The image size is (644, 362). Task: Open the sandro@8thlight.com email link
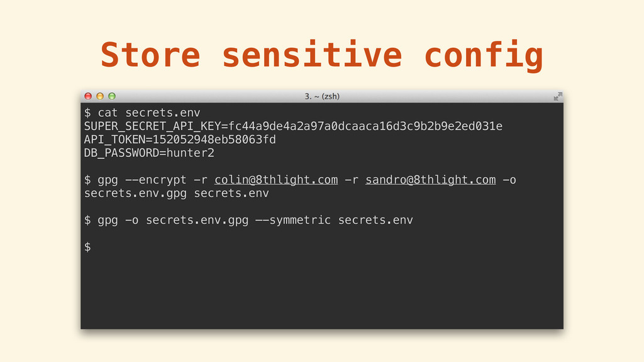click(x=430, y=180)
